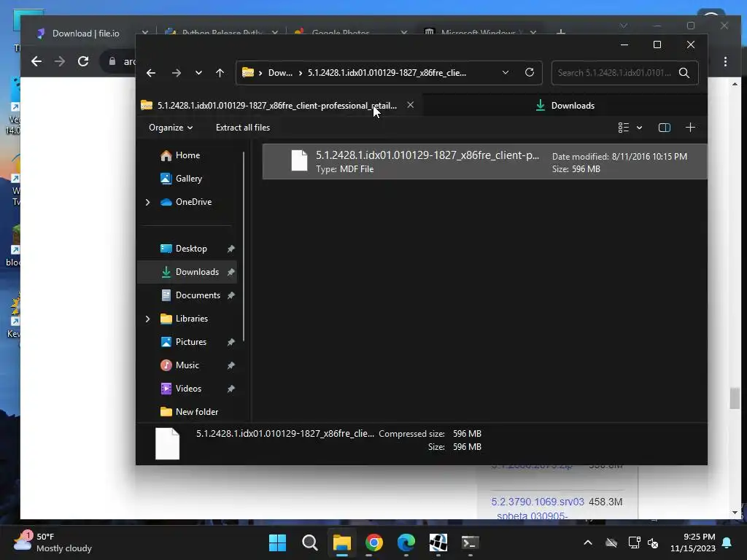Go back in Chrome browser
The image size is (747, 560).
[36, 61]
